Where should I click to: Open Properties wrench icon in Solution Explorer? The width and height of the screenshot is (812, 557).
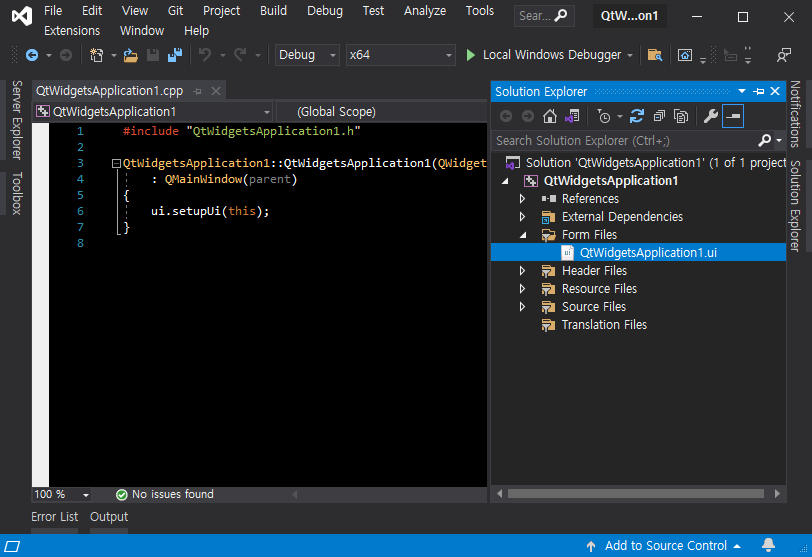[x=710, y=116]
